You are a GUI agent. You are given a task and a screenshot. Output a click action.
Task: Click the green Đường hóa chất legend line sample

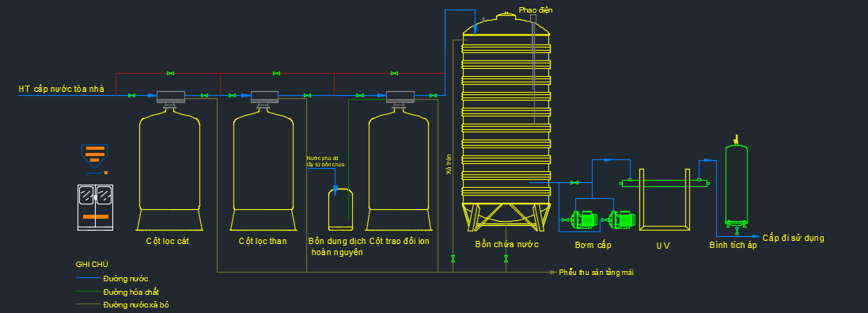[x=89, y=292]
